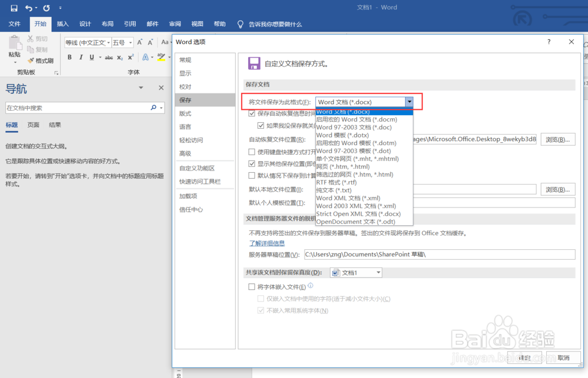Click the Increase Font Size icon
The width and height of the screenshot is (588, 378).
139,42
